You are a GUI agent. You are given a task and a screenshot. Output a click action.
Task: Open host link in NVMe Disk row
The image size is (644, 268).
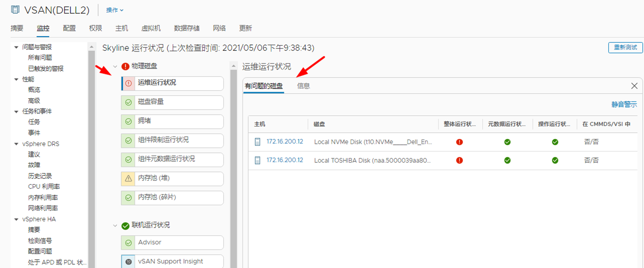click(x=285, y=141)
